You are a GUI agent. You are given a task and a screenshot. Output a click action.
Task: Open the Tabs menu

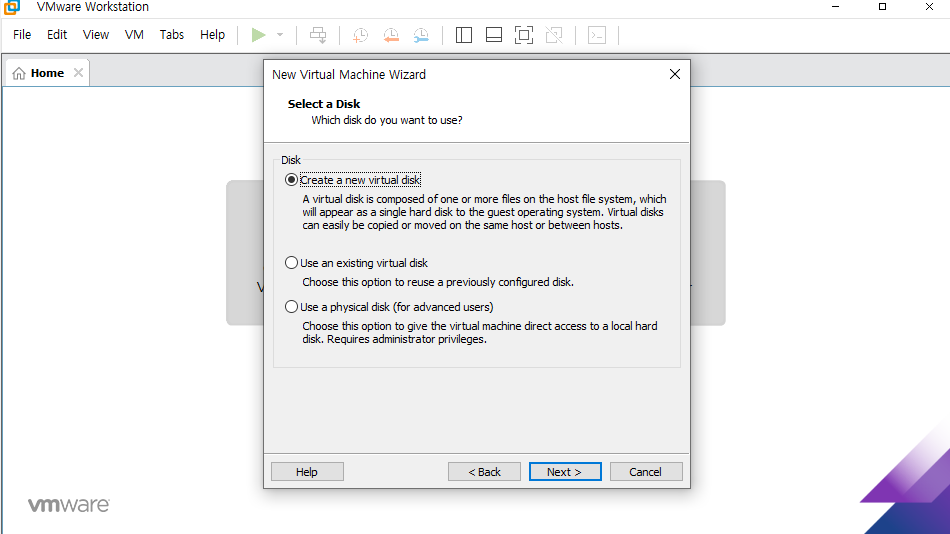coord(171,35)
